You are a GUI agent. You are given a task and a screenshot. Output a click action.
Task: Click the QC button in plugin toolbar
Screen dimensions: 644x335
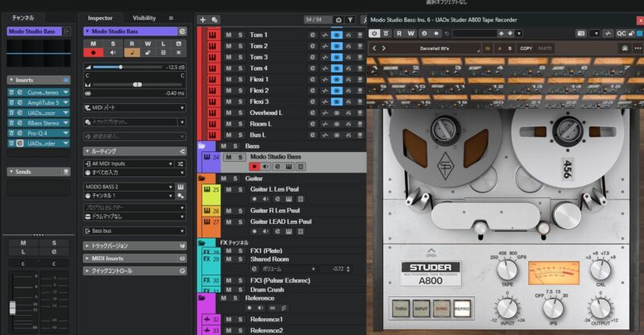pos(621,33)
